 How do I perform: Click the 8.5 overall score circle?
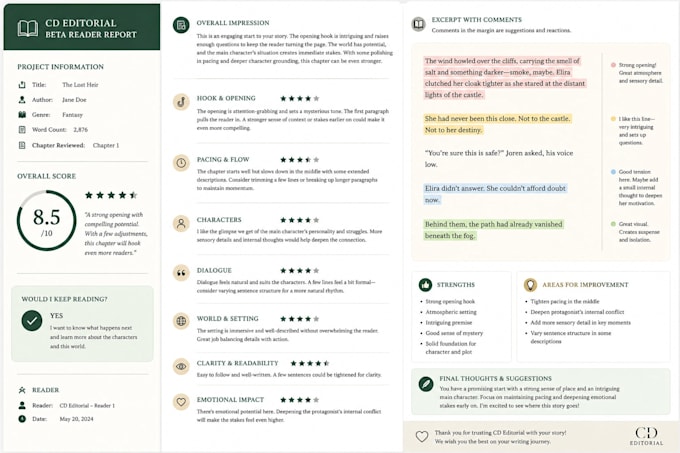click(x=46, y=221)
